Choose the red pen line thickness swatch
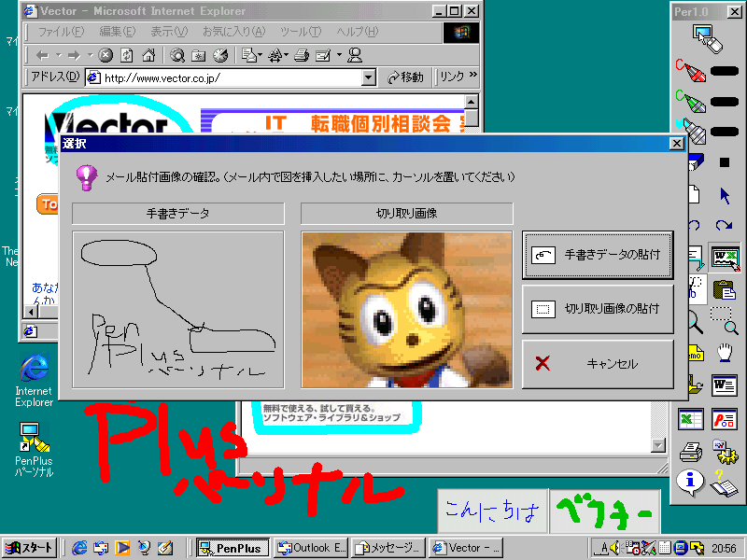 pos(725,72)
